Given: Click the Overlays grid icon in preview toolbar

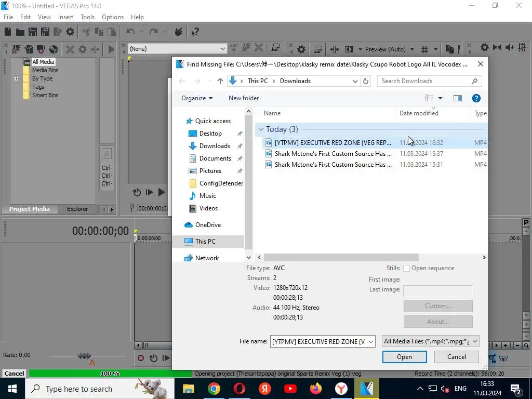Looking at the screenshot, I should tap(424, 49).
